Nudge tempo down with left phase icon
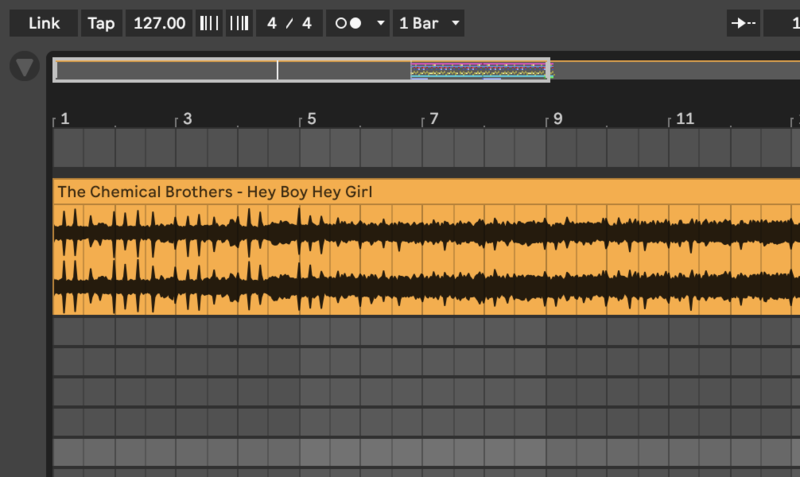 tap(209, 23)
